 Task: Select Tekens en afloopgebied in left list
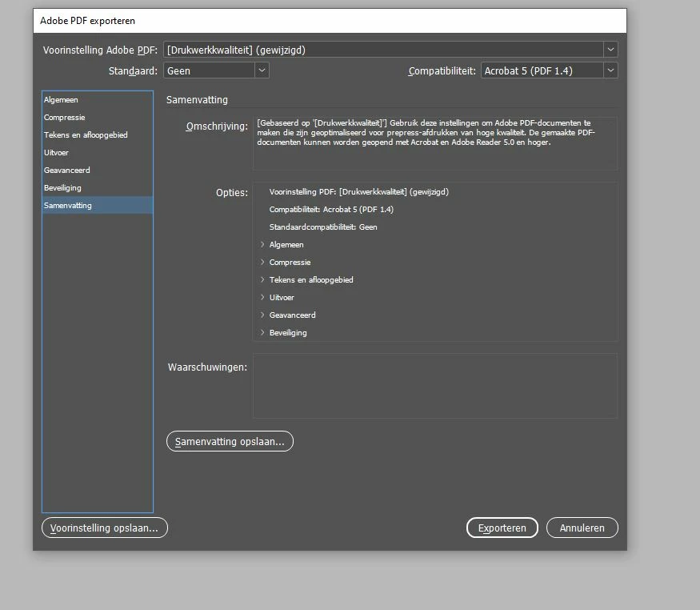(x=98, y=134)
